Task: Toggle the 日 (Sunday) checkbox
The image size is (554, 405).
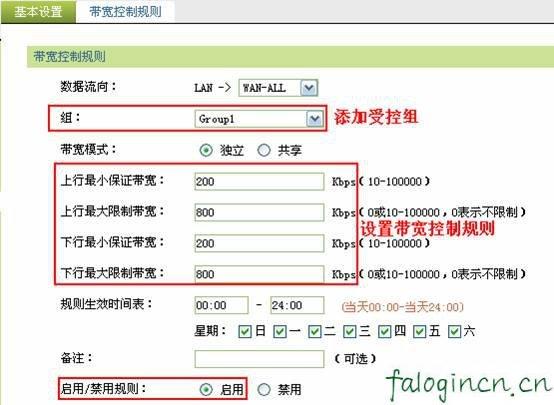Action: pos(245,332)
